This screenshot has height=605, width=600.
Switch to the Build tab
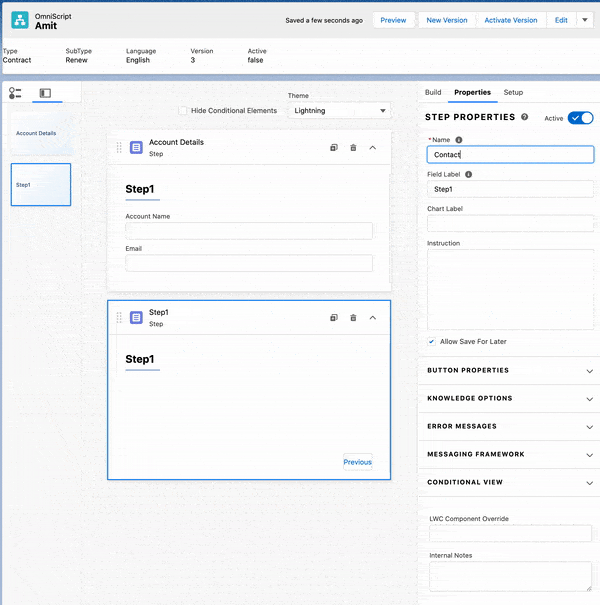point(433,92)
